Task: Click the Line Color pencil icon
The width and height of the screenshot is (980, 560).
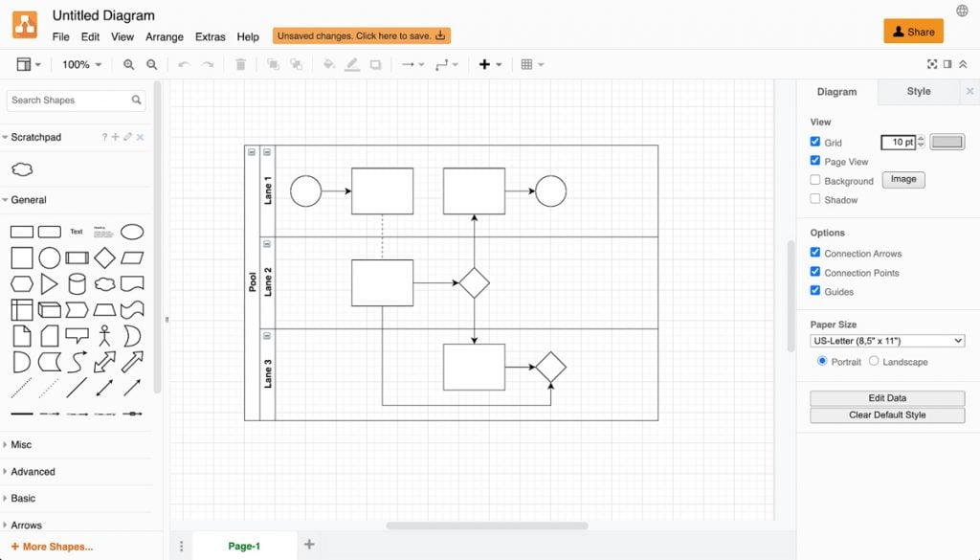Action: coord(352,65)
